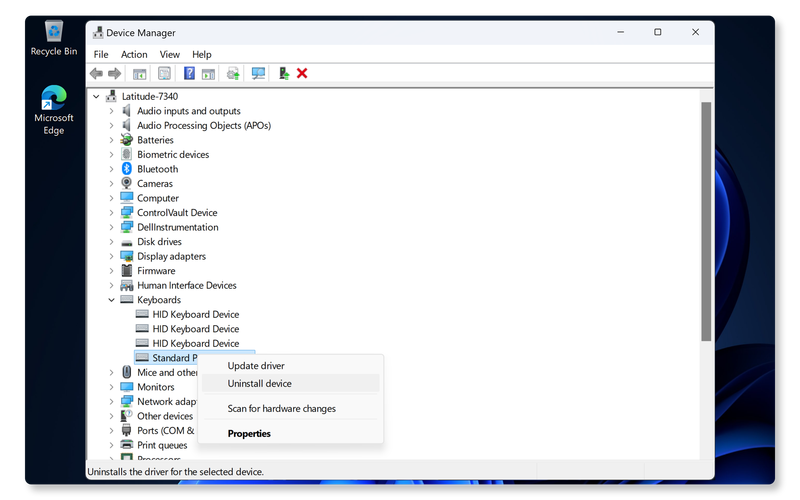Choose Uninstall device from context menu
This screenshot has height=500, width=800.
pos(260,384)
